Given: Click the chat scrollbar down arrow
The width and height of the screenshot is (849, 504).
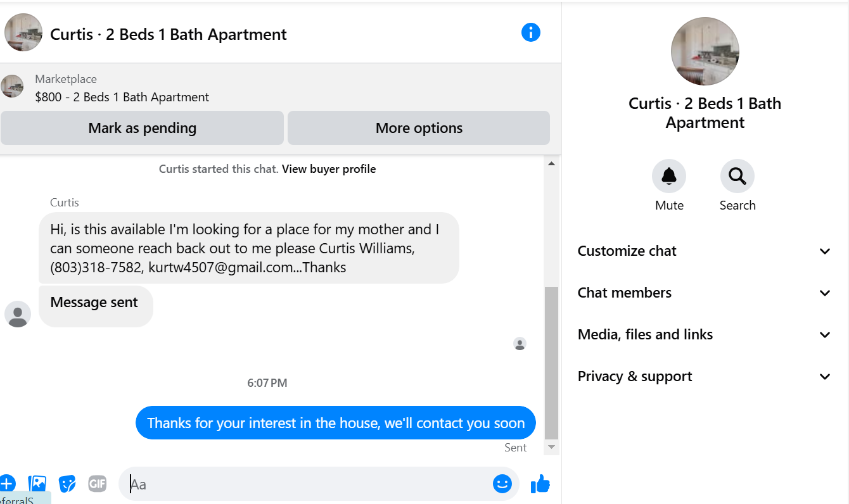Looking at the screenshot, I should tap(551, 447).
